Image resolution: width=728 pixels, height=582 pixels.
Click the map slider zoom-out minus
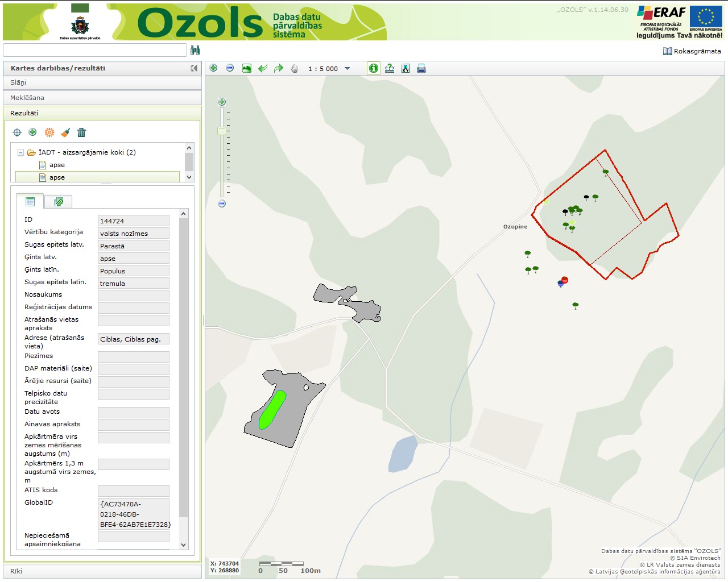tap(222, 203)
